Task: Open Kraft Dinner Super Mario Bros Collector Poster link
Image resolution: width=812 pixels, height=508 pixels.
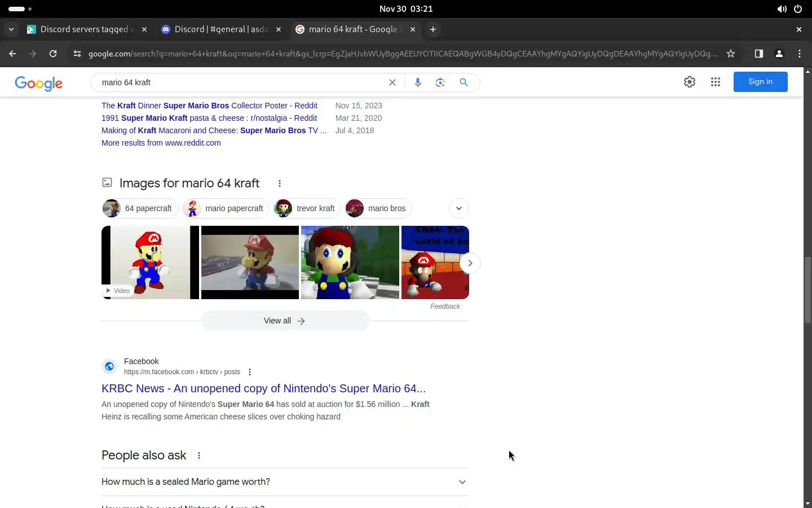Action: click(x=209, y=106)
